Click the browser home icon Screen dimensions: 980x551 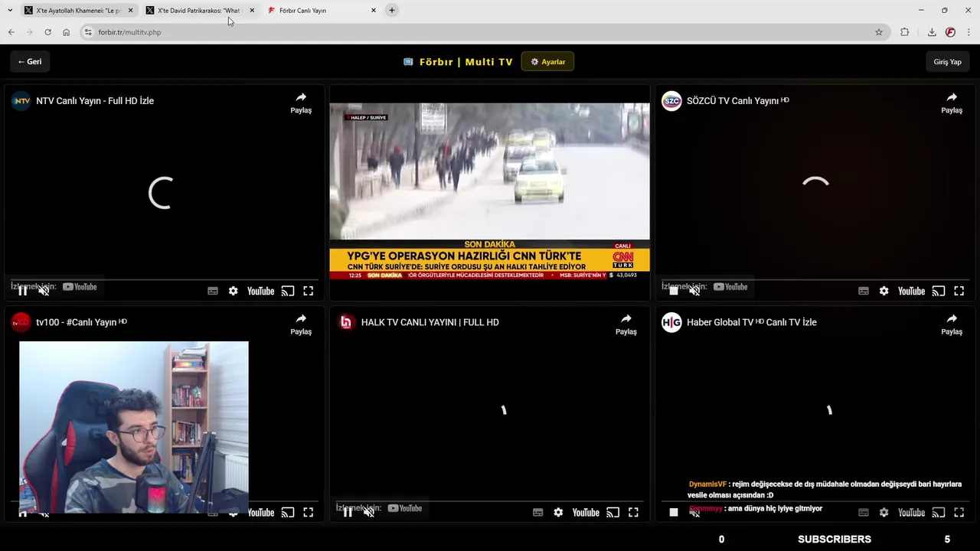(66, 32)
